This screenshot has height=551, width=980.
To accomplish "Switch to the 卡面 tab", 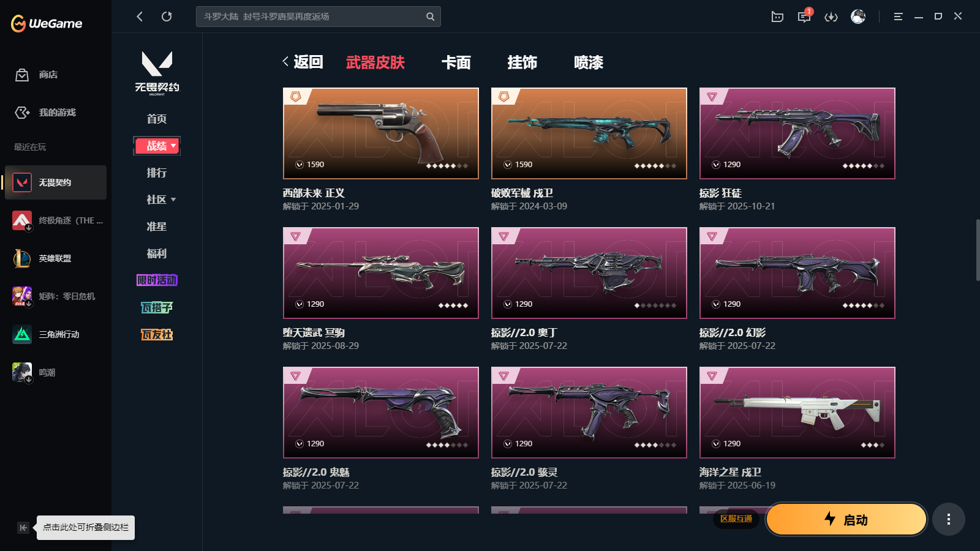I will point(456,62).
